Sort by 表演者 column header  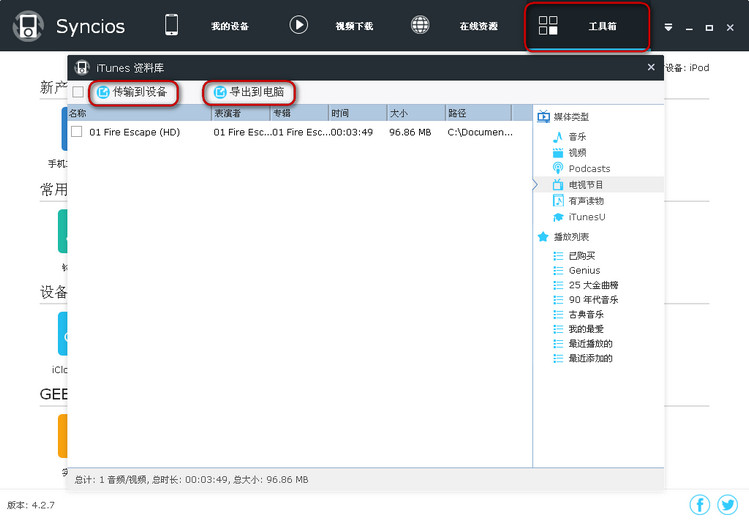point(241,113)
